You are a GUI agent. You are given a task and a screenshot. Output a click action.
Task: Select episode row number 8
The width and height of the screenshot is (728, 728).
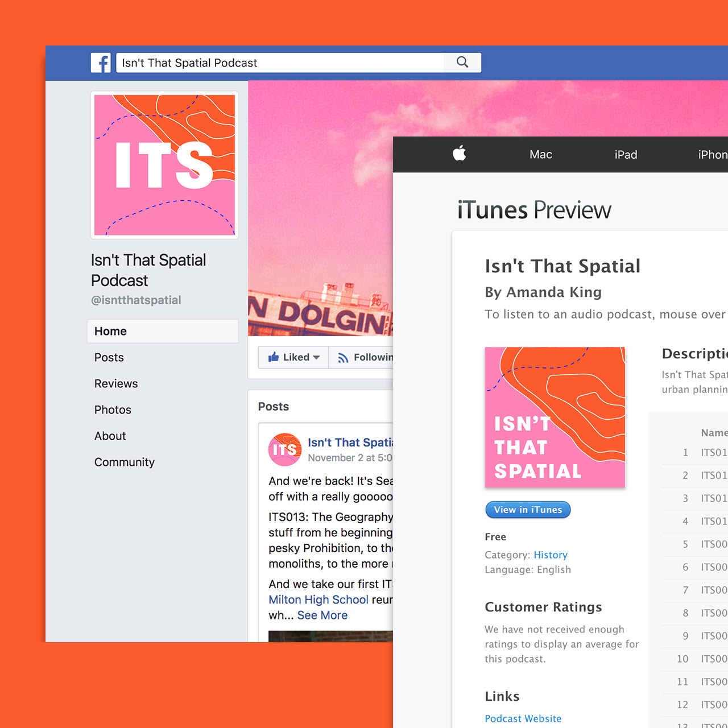coord(694,613)
